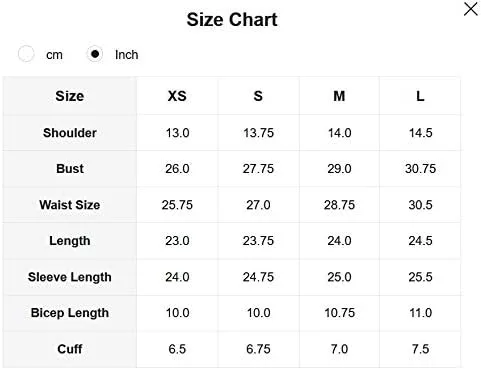Click the Waist Size row label
481x370 pixels.
click(x=70, y=205)
